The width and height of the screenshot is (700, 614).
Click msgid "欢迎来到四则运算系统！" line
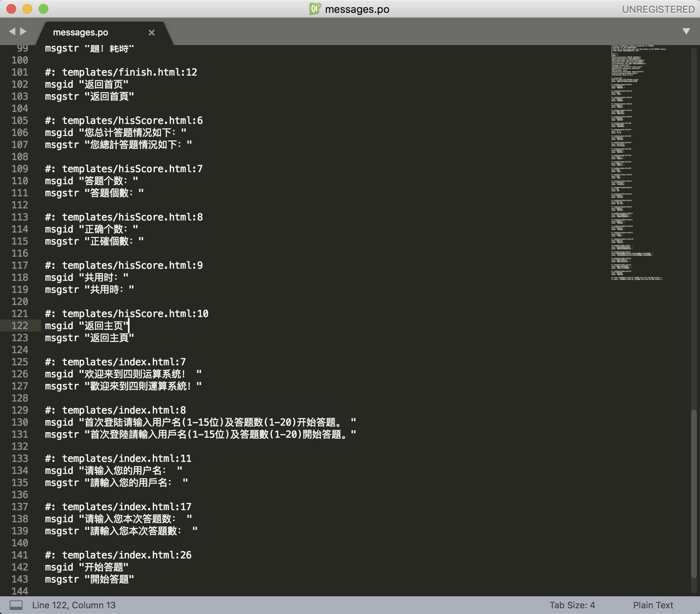[x=124, y=374]
